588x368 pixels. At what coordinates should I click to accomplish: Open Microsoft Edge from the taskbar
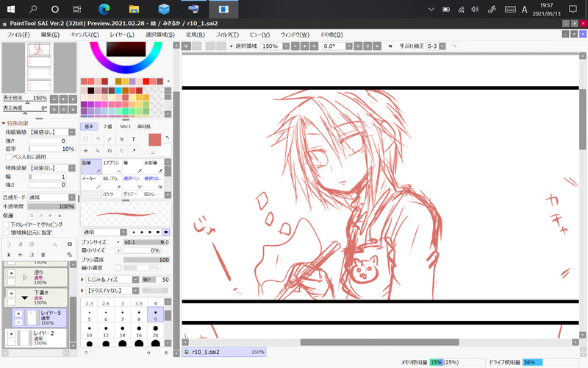[104, 9]
